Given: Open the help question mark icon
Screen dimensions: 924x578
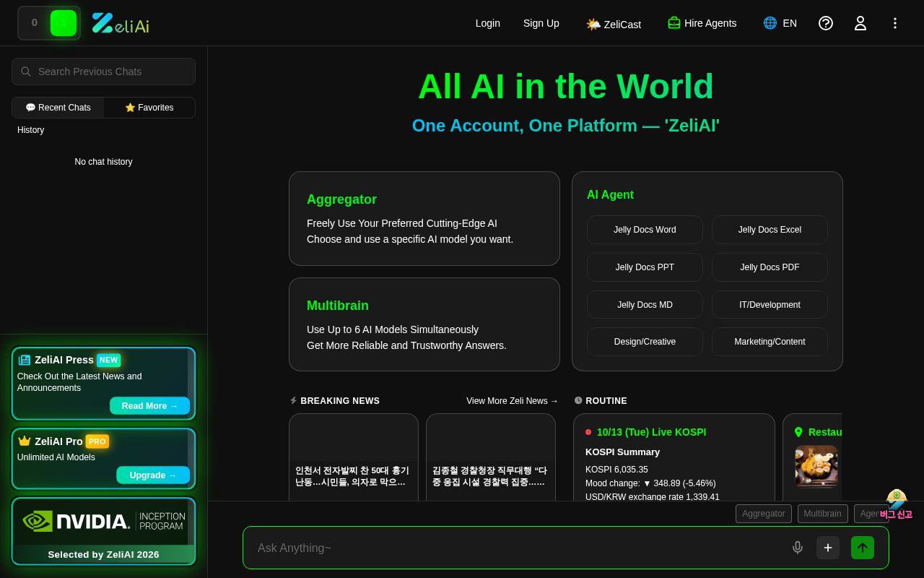Looking at the screenshot, I should [x=826, y=23].
